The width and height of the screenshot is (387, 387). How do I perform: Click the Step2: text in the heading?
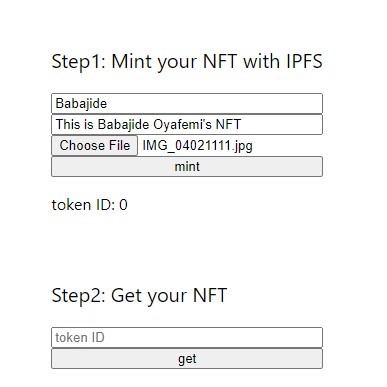point(79,296)
